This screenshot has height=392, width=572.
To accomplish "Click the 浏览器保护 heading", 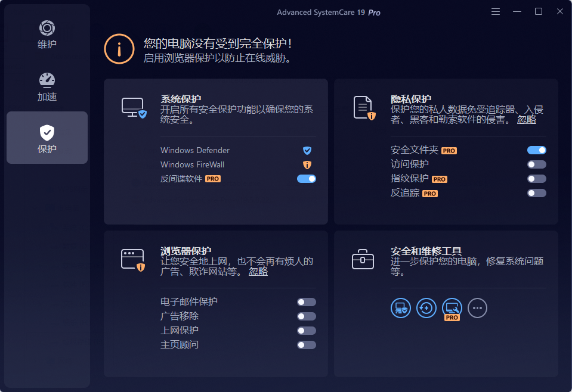I will (x=185, y=251).
